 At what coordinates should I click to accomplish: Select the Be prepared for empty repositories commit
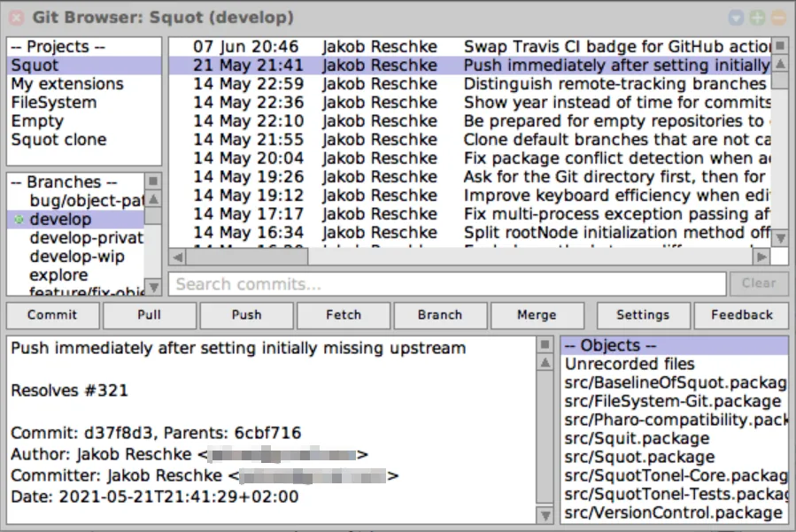tap(470, 121)
